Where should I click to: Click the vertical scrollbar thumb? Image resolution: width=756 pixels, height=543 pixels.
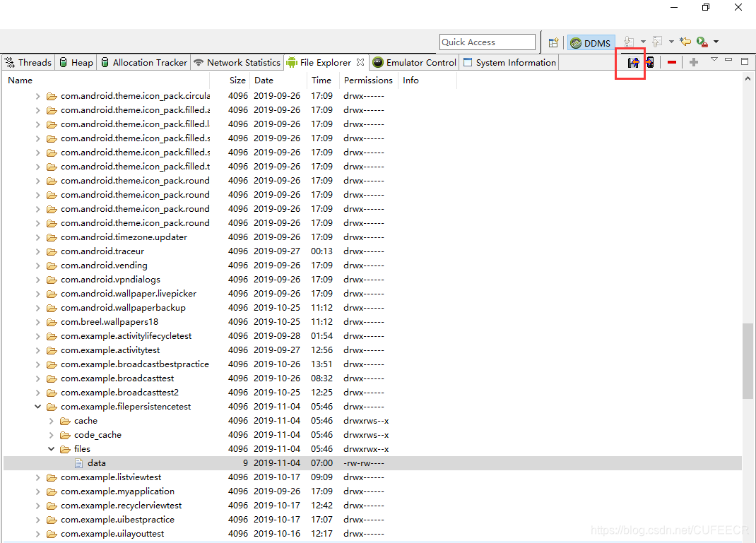pyautogui.click(x=748, y=361)
